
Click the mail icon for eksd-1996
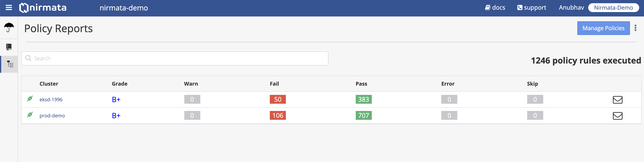pos(618,100)
